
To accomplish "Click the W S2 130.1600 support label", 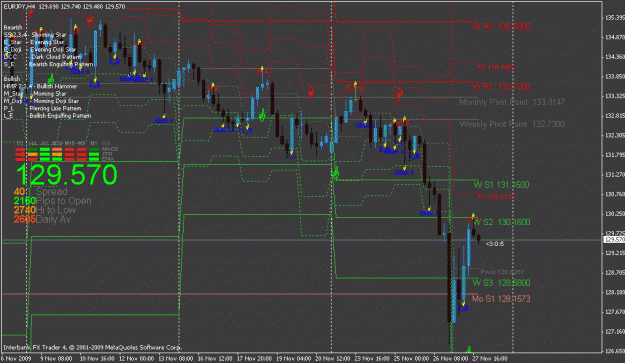I will click(x=501, y=222).
